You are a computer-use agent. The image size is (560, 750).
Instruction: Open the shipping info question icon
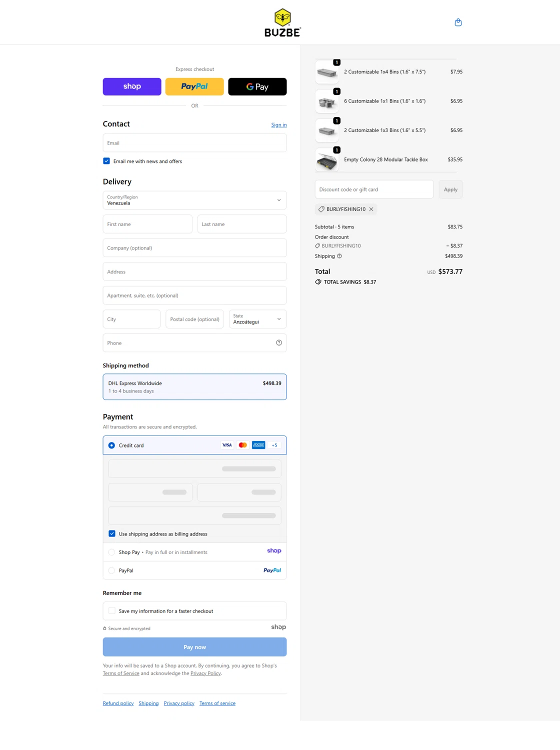point(339,256)
